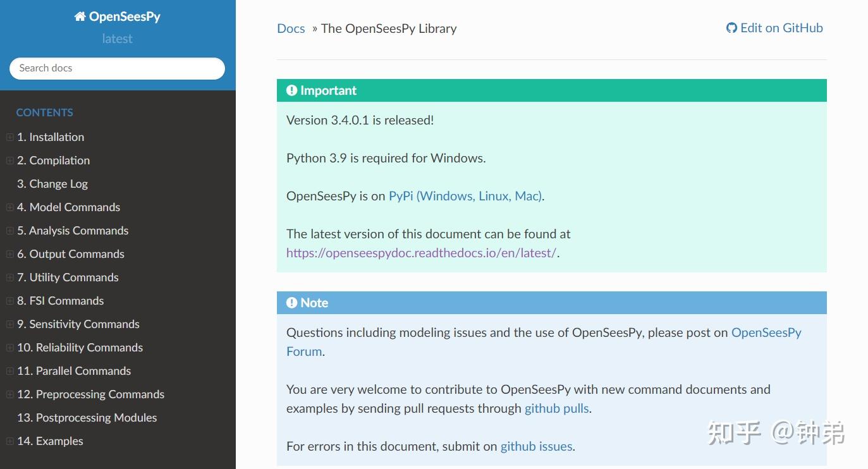The height and width of the screenshot is (469, 868).
Task: Click the github issues link
Action: 536,446
